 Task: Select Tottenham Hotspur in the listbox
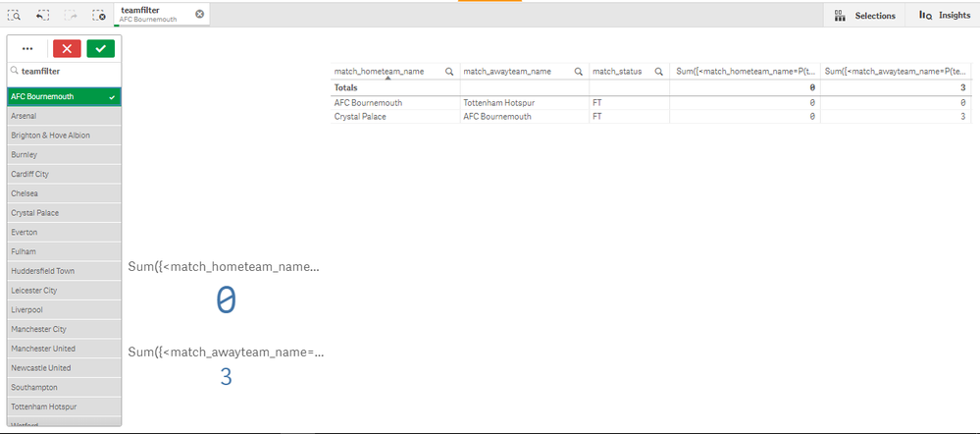[x=65, y=407]
